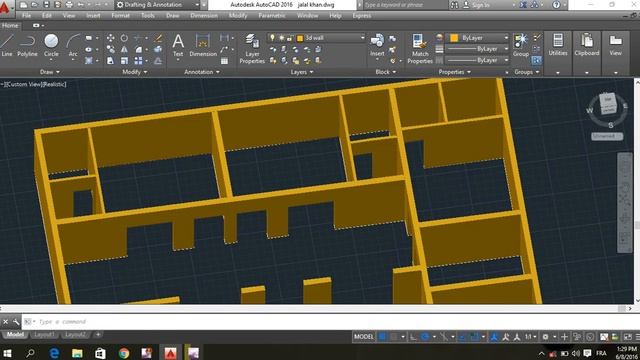Image resolution: width=640 pixels, height=360 pixels.
Task: Select the Copy tool in Modify panel
Action: click(111, 49)
